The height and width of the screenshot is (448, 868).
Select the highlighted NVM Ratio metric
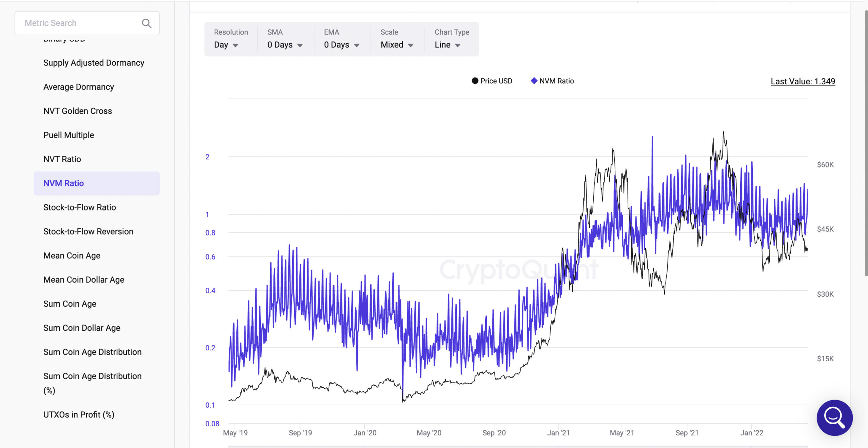[97, 183]
